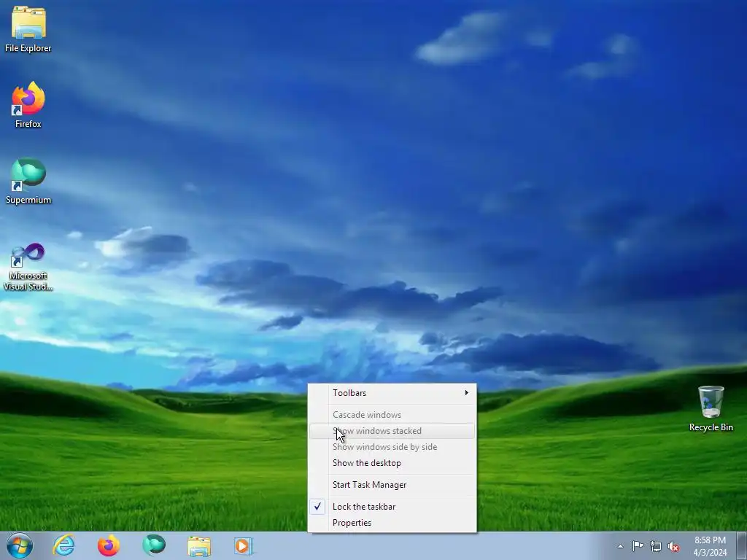Viewport: 747px width, 560px height.
Task: Show hidden tray icons arrow
Action: pos(620,546)
